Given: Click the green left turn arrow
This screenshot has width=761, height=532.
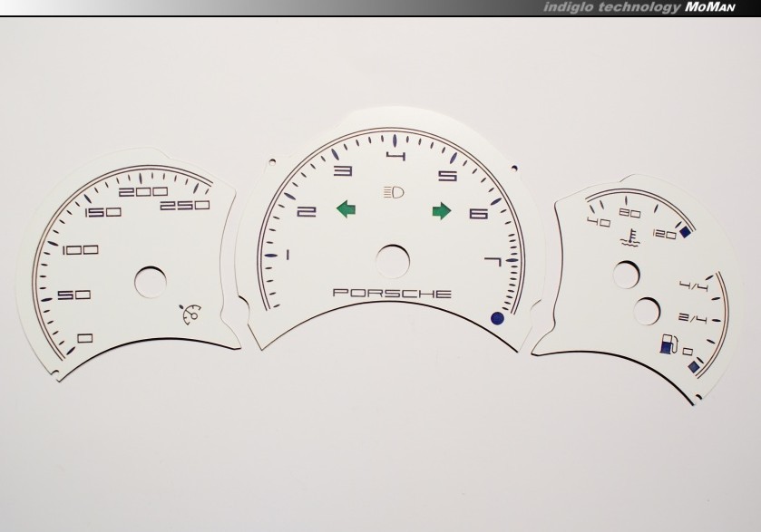Looking at the screenshot, I should click(x=346, y=211).
